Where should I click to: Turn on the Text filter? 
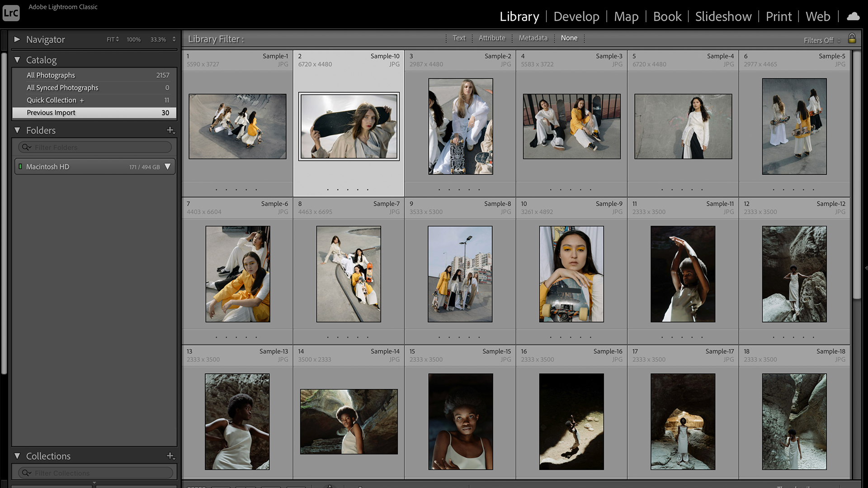[x=459, y=38]
